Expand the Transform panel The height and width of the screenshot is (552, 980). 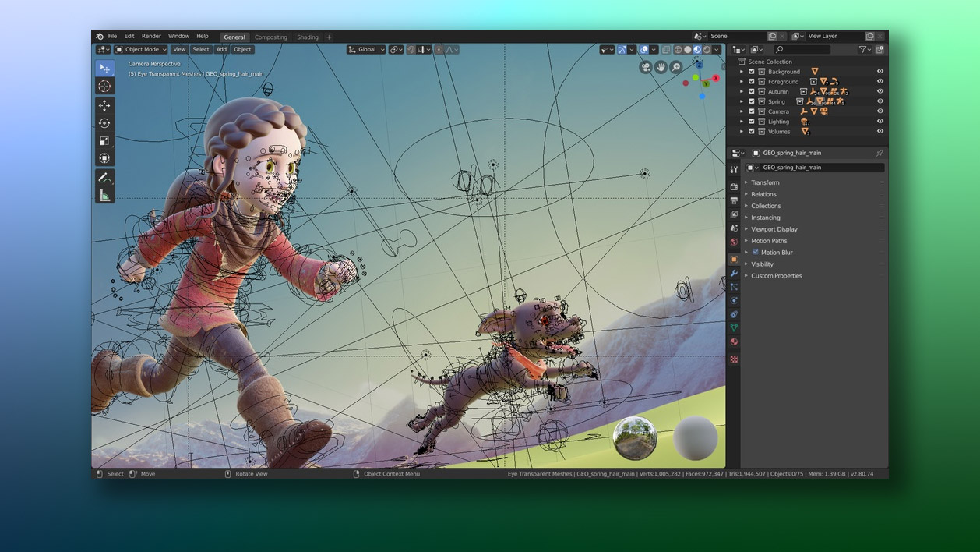click(765, 182)
